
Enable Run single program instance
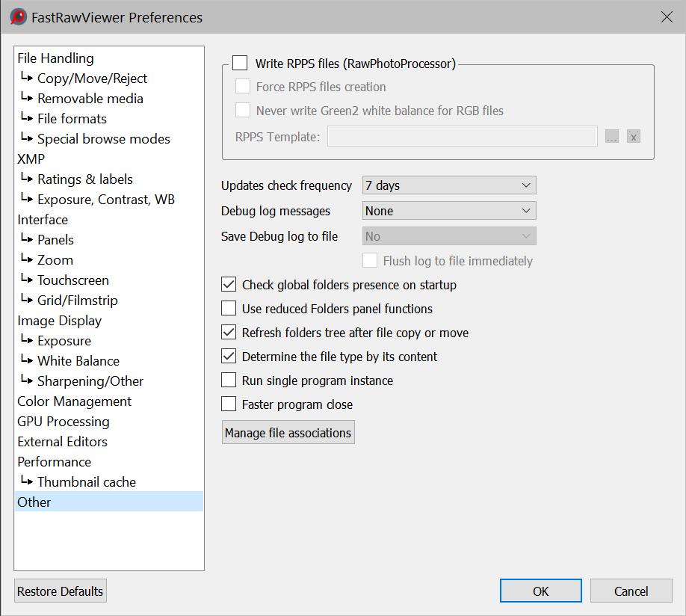pyautogui.click(x=229, y=381)
